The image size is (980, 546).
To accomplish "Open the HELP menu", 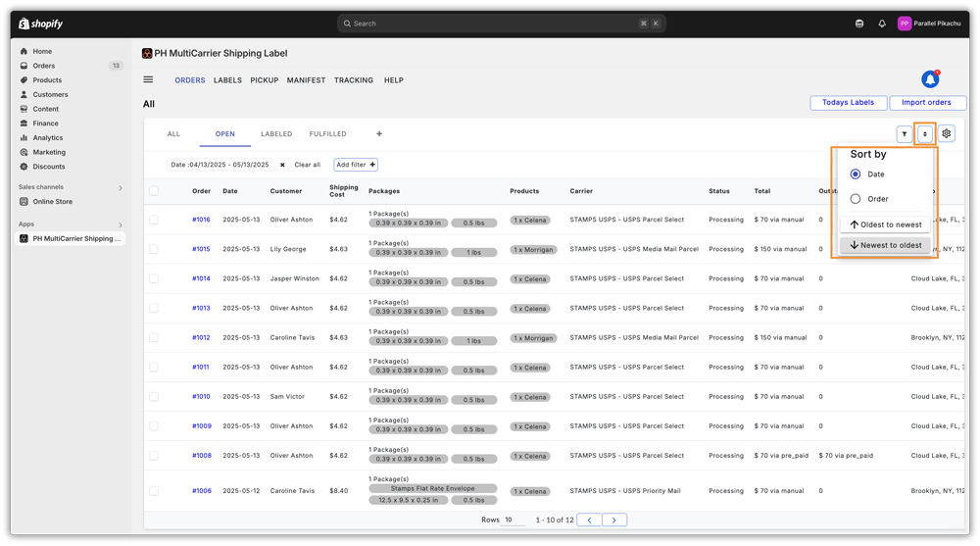I will click(x=394, y=80).
